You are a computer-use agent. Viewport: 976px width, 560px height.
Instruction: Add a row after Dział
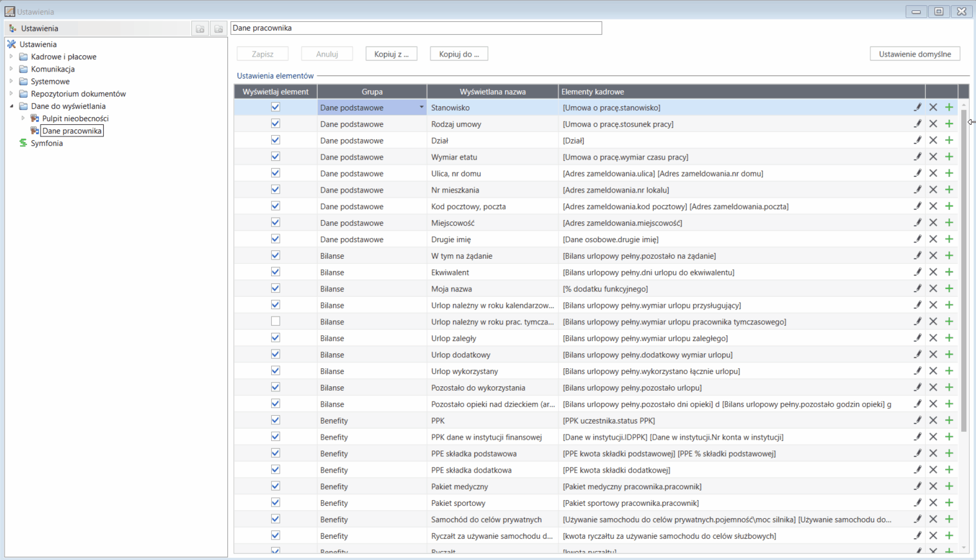click(949, 140)
